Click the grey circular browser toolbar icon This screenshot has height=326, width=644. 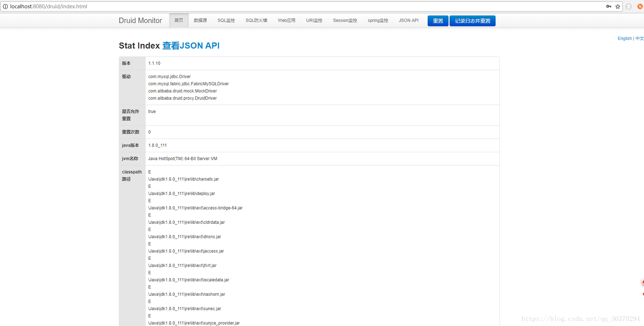pyautogui.click(x=629, y=6)
